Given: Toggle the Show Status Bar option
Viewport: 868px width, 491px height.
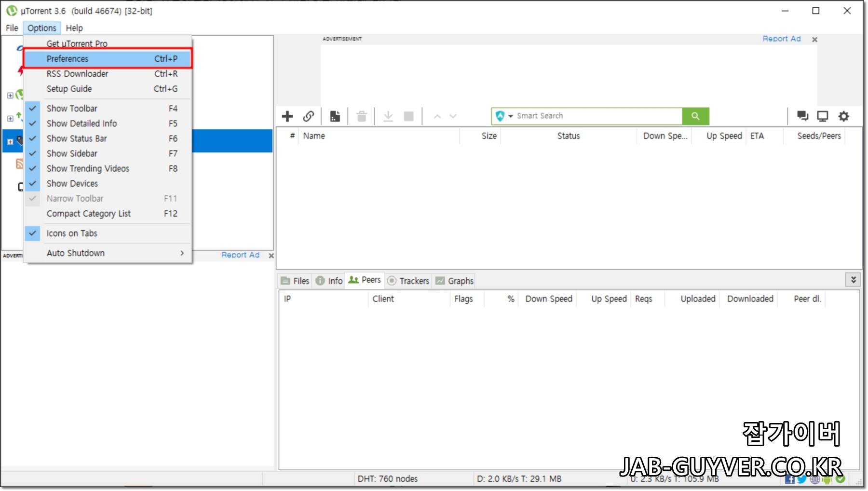Looking at the screenshot, I should pyautogui.click(x=108, y=138).
